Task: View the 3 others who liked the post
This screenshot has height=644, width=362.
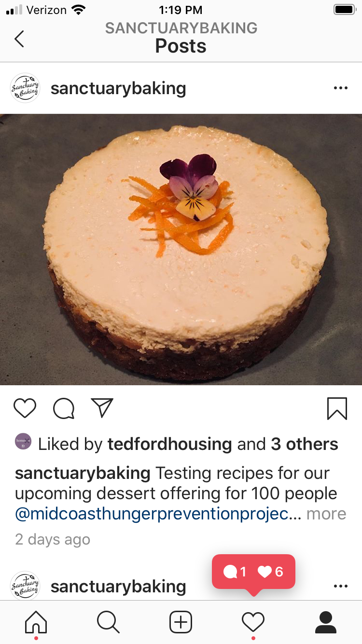Action: [305, 444]
